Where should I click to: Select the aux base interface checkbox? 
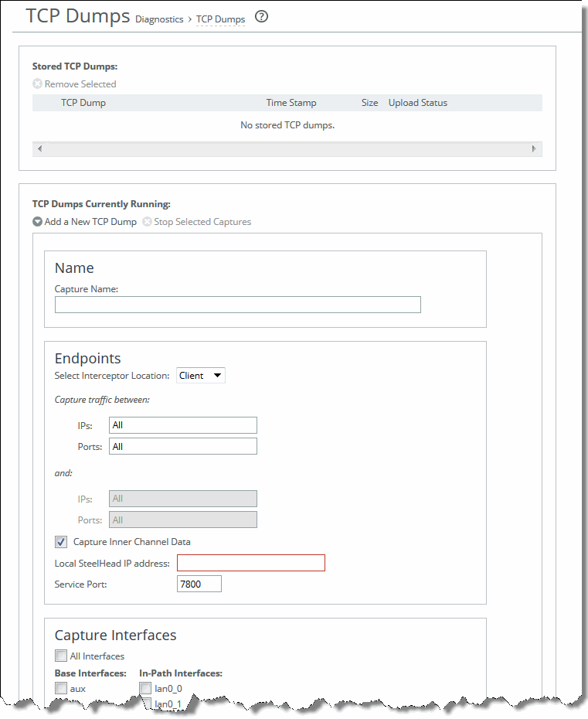pos(61,688)
